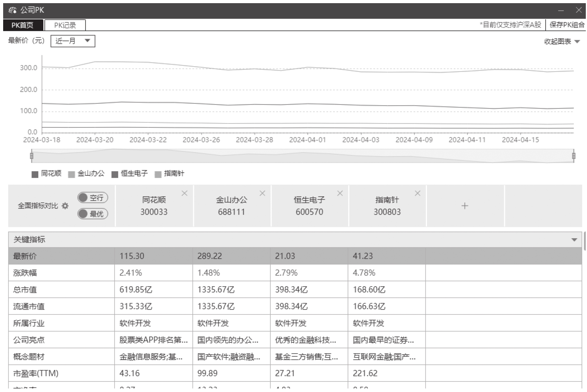This screenshot has height=392, width=587.
Task: Click the vertical scrollbar of the indicator table
Action: click(585, 242)
